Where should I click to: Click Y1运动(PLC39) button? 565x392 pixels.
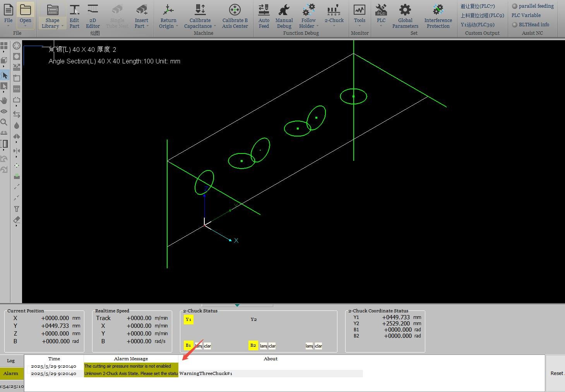click(478, 25)
